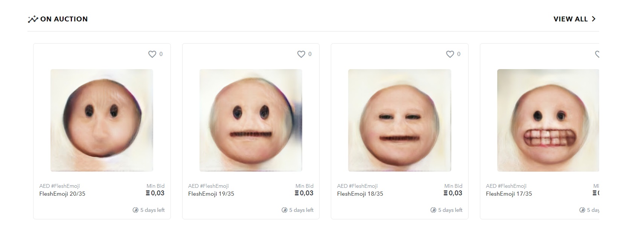Viewport: 644px width, 228px height.
Task: Click Ethereum min bid on FleshEmoji 20/35
Action: coord(155,193)
